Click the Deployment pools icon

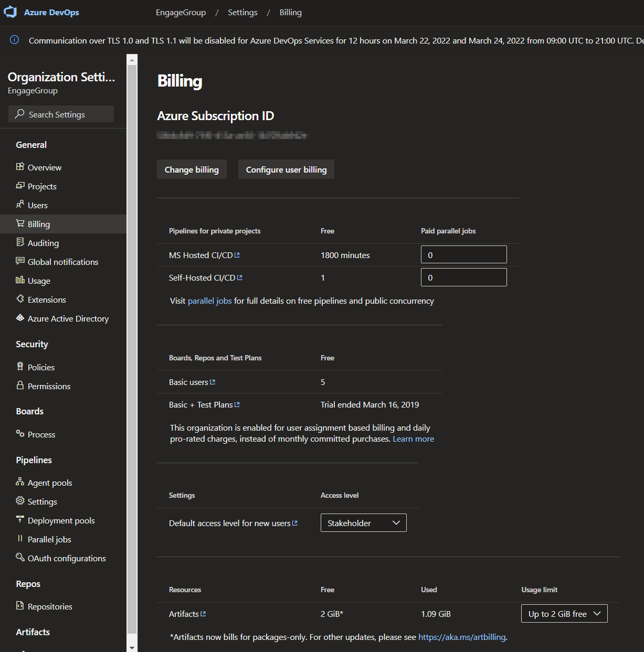point(20,520)
